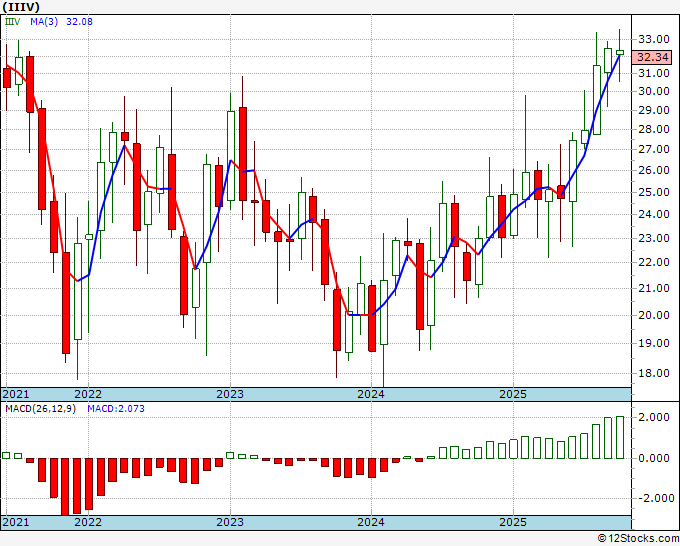Click the 29.00 price axis label
Screen dimensions: 680x546
[x=654, y=110]
